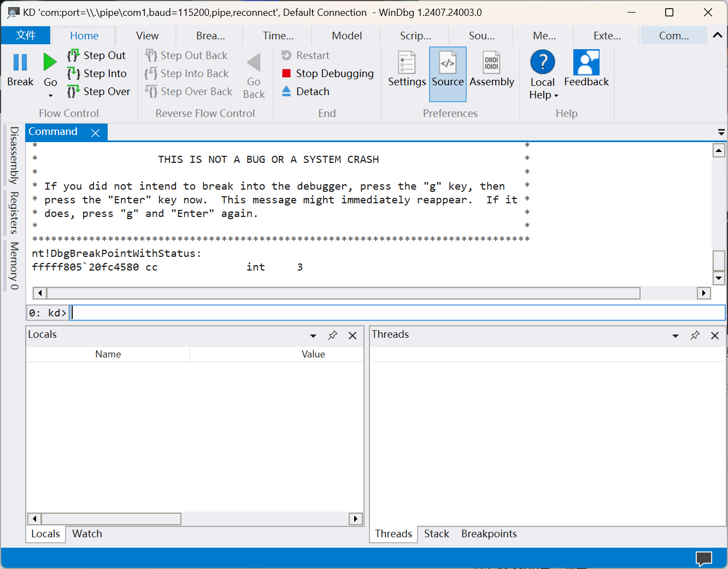Open the Threads panel options dropdown

click(x=676, y=336)
